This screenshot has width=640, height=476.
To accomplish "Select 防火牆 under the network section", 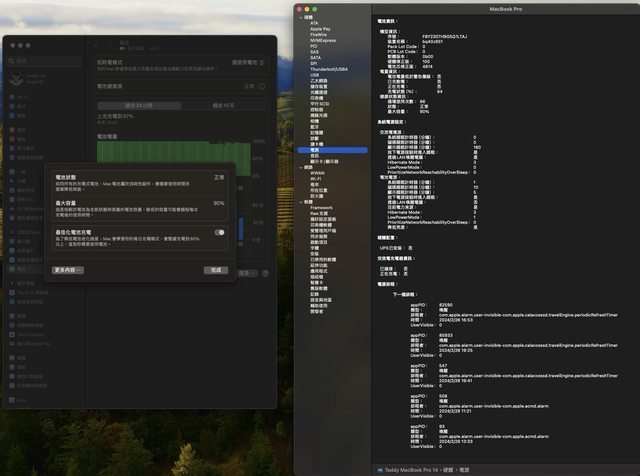I will point(316,196).
